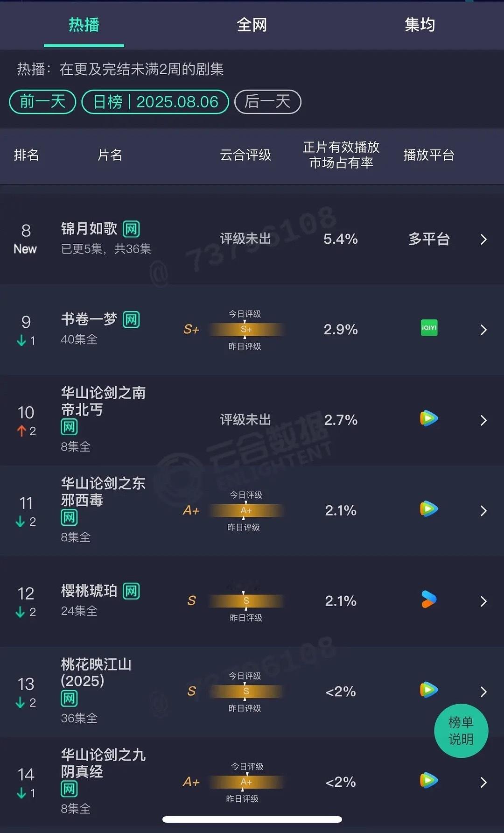Tap the Youku platform icon for 樱桃琥珀
Viewport: 504px width, 833px height.
point(429,599)
